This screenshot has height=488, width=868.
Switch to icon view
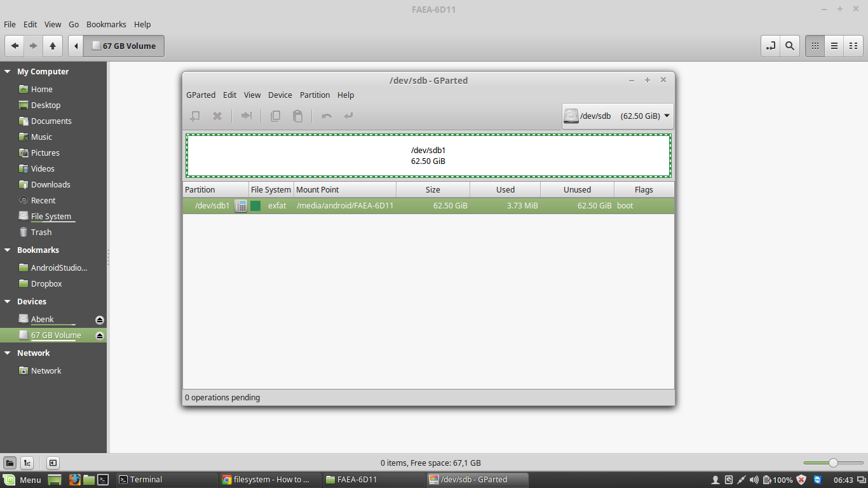coord(815,46)
